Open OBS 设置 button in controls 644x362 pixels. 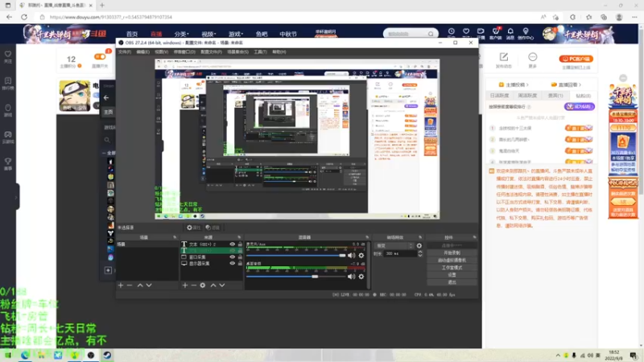coord(452,275)
